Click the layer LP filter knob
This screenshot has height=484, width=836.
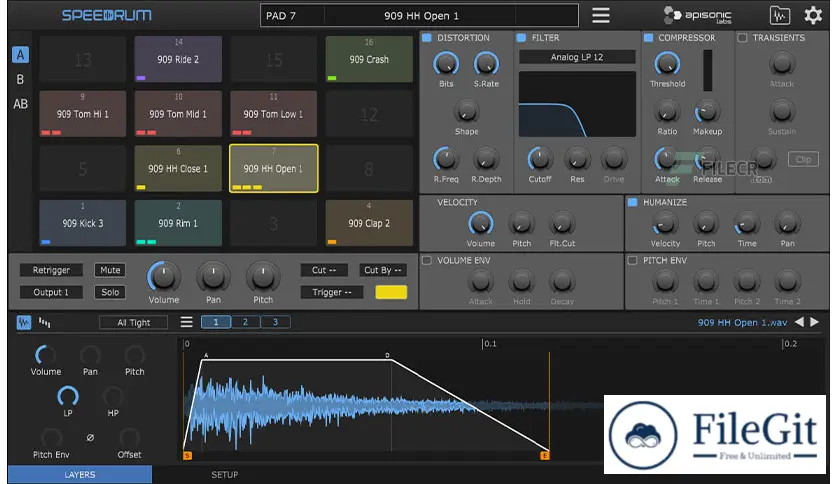pos(68,397)
